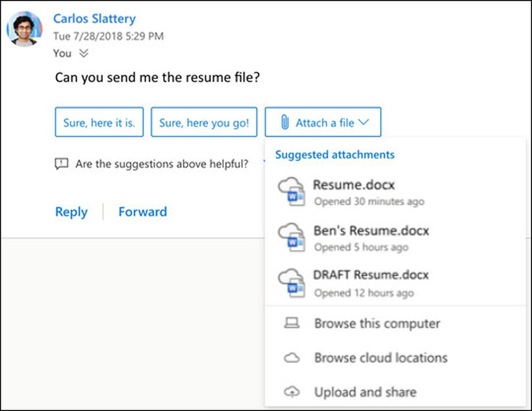Click the Resume.docx cloud Word icon
Viewport: 532px width, 411px height.
[x=291, y=192]
